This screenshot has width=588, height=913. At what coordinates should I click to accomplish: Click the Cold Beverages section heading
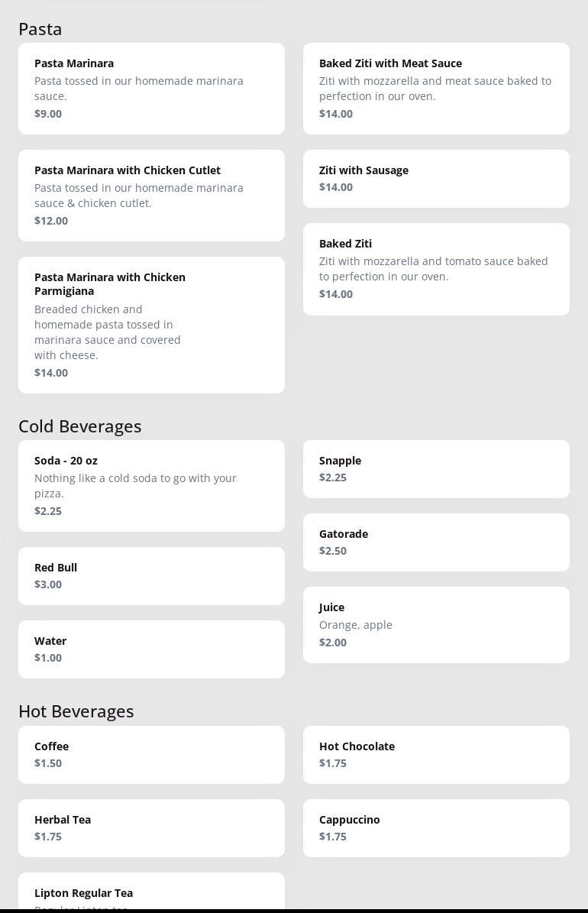coord(80,426)
